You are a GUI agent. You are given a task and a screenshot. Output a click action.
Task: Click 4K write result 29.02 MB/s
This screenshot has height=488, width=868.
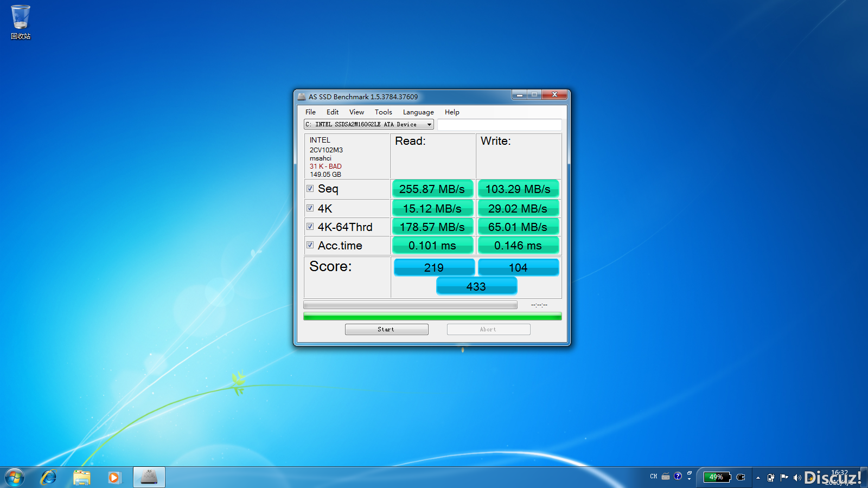[x=518, y=208]
